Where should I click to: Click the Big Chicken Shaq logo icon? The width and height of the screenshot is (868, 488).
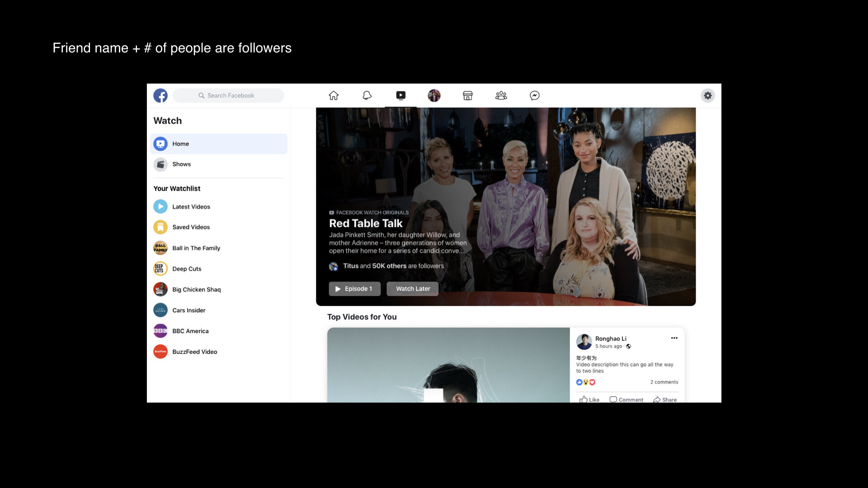pyautogui.click(x=160, y=289)
